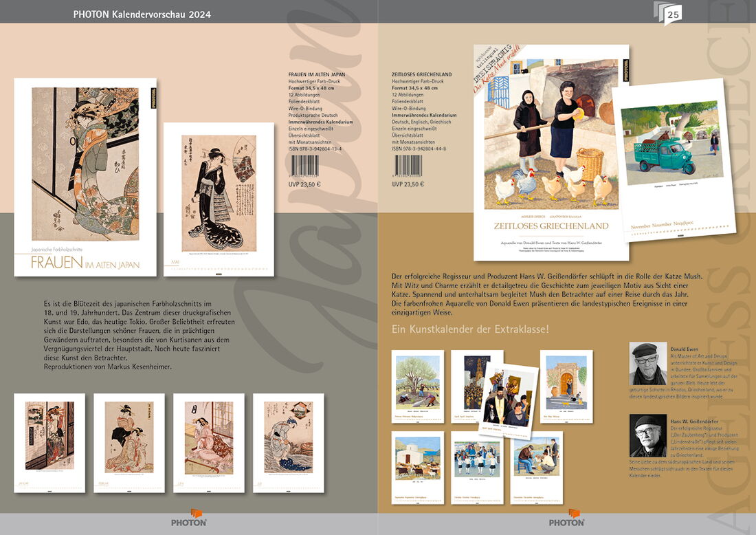This screenshot has width=756, height=535.
Task: Open the last small Japanese woodblock thumbnail
Action: (x=289, y=442)
